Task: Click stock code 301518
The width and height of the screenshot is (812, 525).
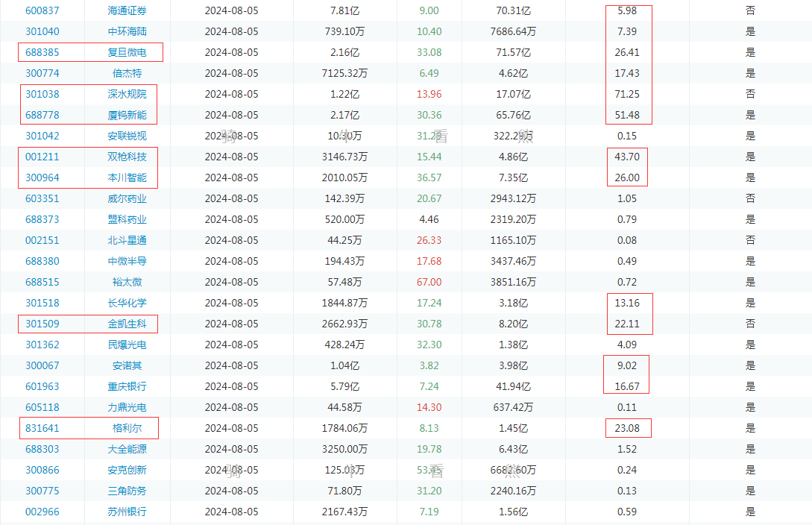Action: click(x=43, y=303)
